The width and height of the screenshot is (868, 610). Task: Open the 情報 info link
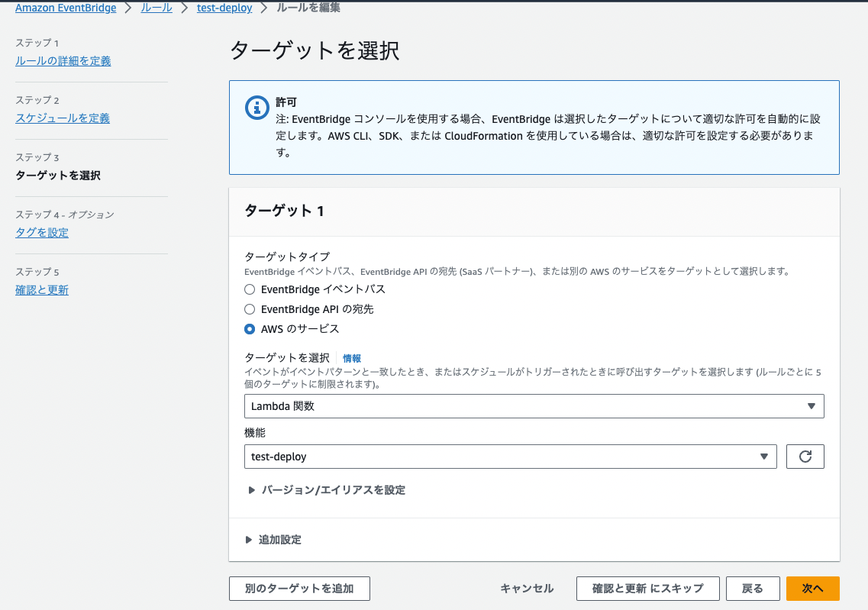(x=351, y=359)
